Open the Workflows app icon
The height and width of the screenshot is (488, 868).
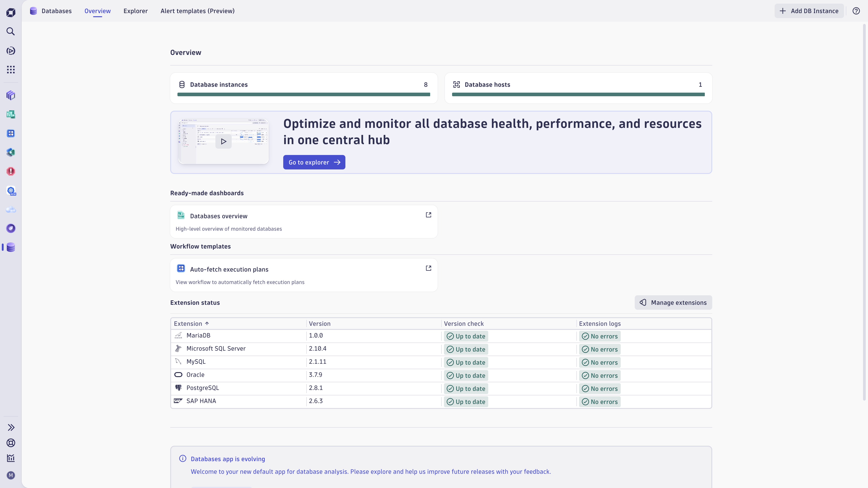pyautogui.click(x=11, y=133)
